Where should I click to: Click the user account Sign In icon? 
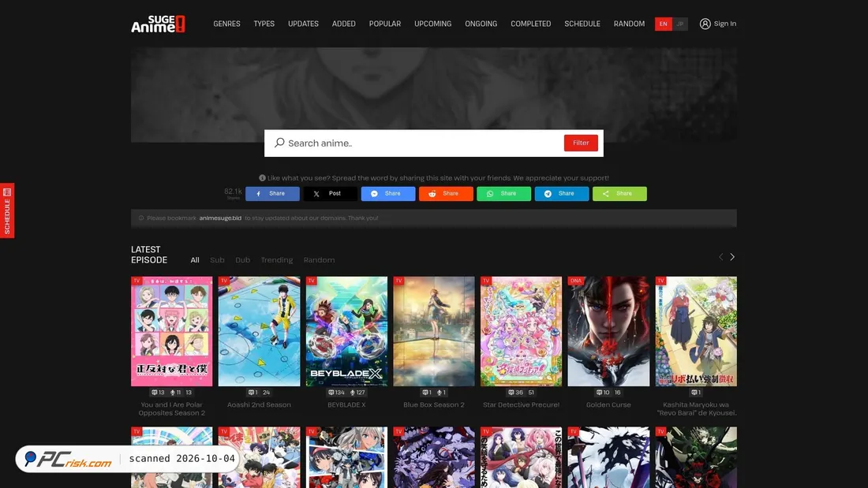pyautogui.click(x=705, y=24)
